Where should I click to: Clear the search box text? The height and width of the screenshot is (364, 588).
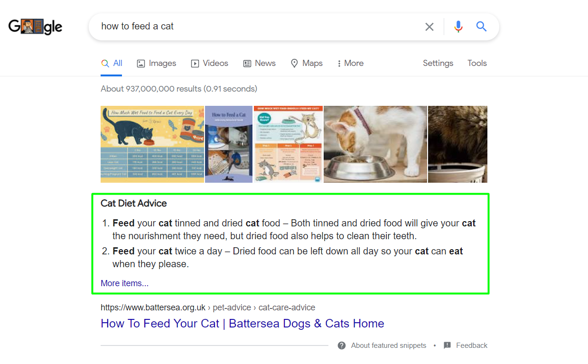pyautogui.click(x=429, y=27)
